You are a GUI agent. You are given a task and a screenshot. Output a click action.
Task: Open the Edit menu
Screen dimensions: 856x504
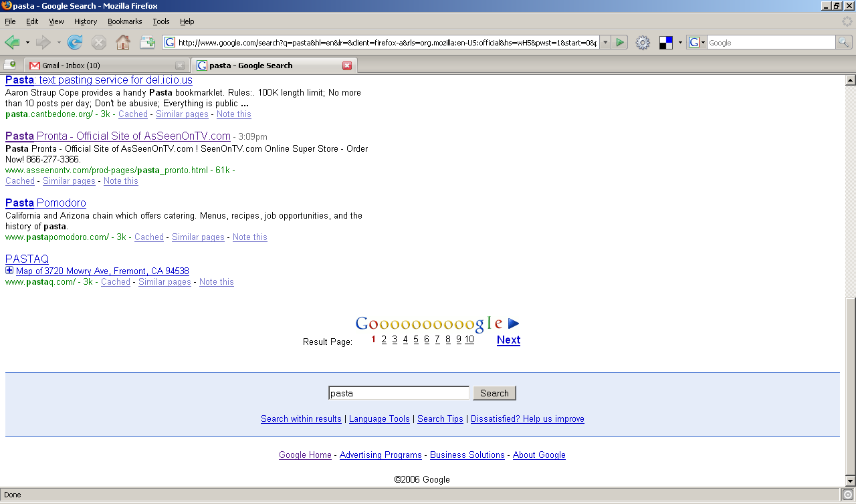click(x=32, y=21)
